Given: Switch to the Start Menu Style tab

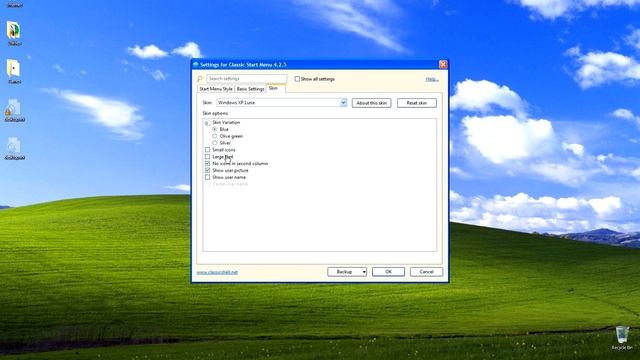Looking at the screenshot, I should point(216,89).
